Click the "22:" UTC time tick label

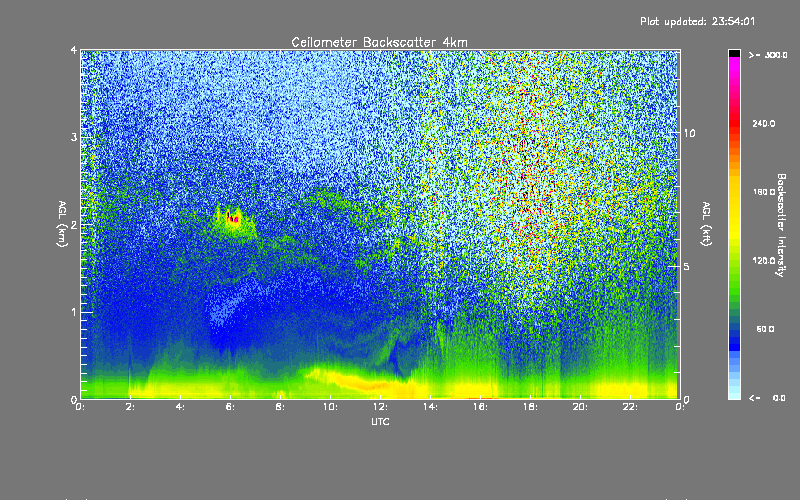pos(631,407)
